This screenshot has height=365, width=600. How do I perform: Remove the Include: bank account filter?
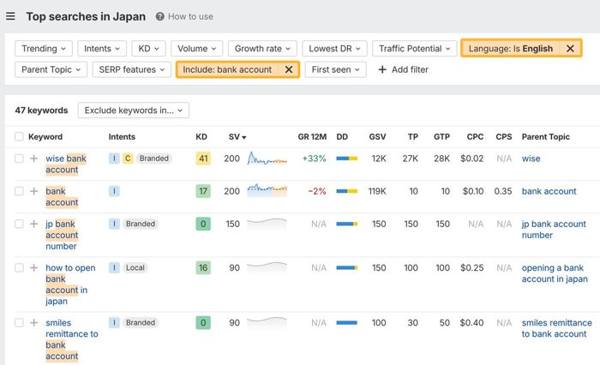tap(289, 70)
